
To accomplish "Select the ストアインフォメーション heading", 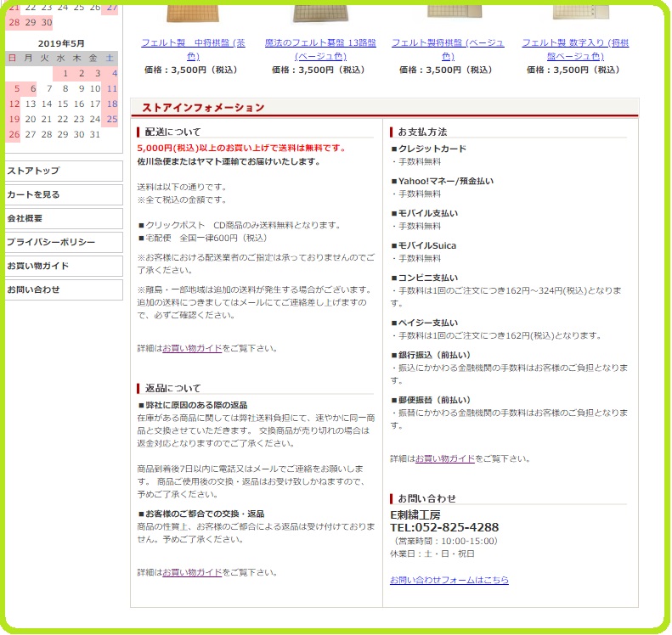I will coord(203,108).
